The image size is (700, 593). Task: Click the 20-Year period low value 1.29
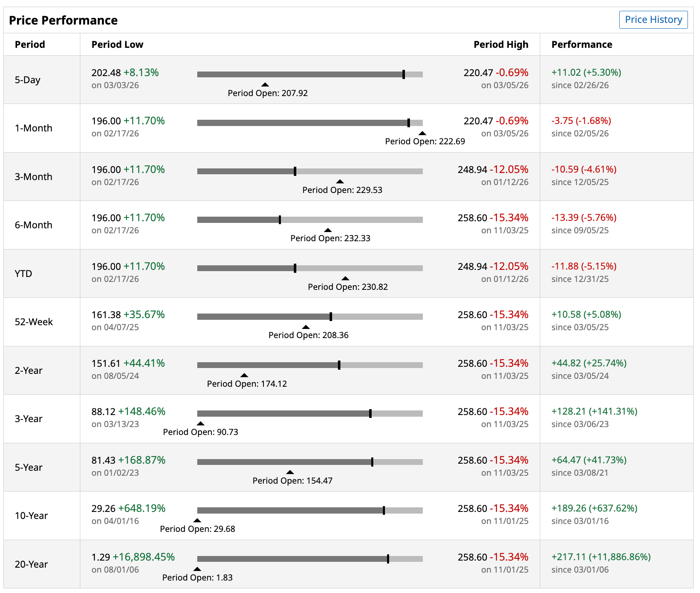[x=101, y=557]
